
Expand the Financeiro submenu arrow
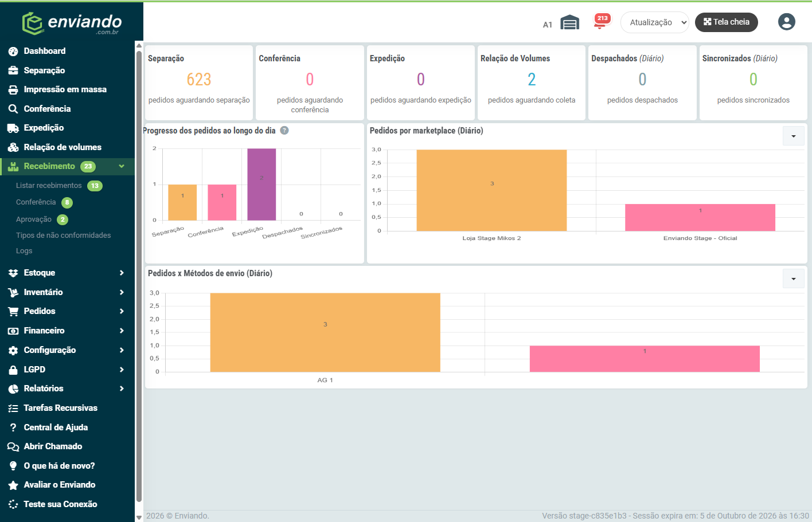point(122,331)
